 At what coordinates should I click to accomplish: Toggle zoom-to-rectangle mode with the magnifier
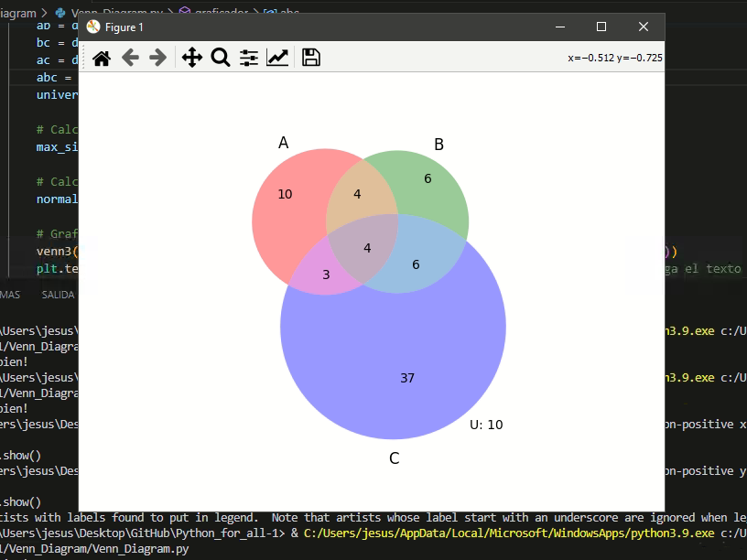[220, 58]
